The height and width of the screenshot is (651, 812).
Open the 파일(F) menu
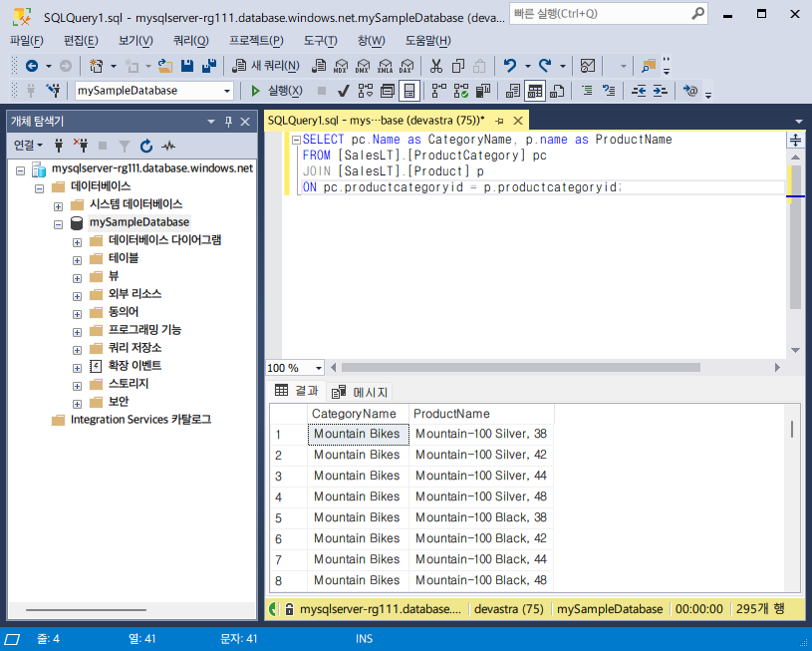(x=27, y=41)
